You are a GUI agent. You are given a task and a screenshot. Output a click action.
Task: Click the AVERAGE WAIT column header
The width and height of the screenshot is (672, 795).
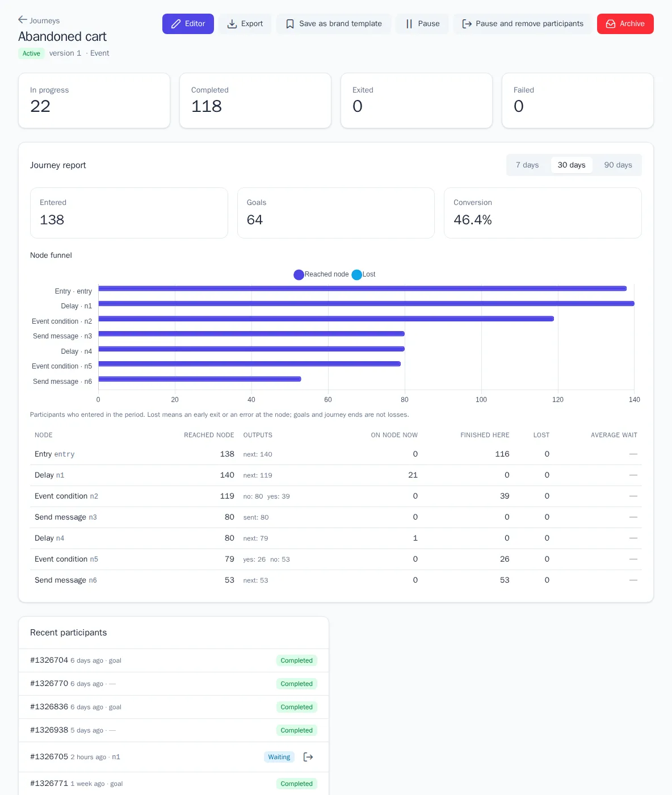click(614, 435)
